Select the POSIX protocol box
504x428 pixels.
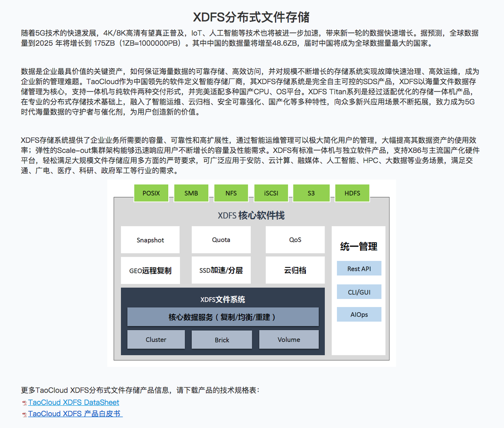[x=151, y=193]
